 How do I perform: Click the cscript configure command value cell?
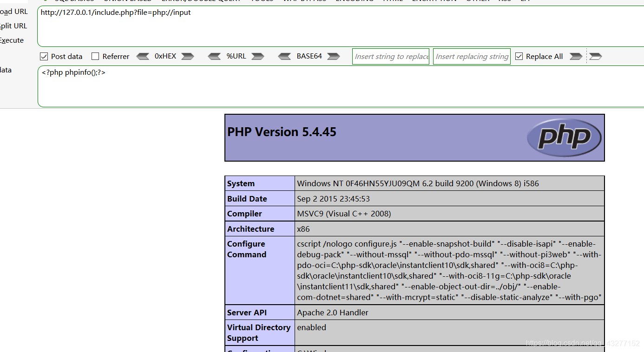pyautogui.click(x=450, y=270)
